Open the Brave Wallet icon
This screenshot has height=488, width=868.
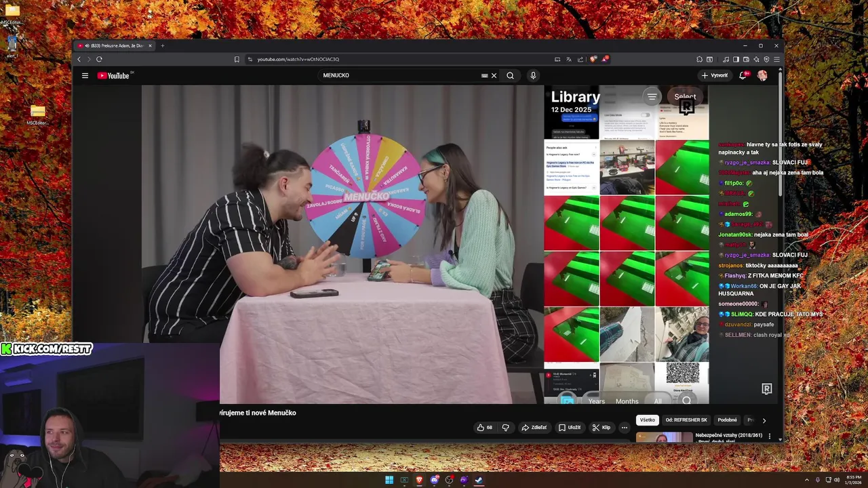746,59
